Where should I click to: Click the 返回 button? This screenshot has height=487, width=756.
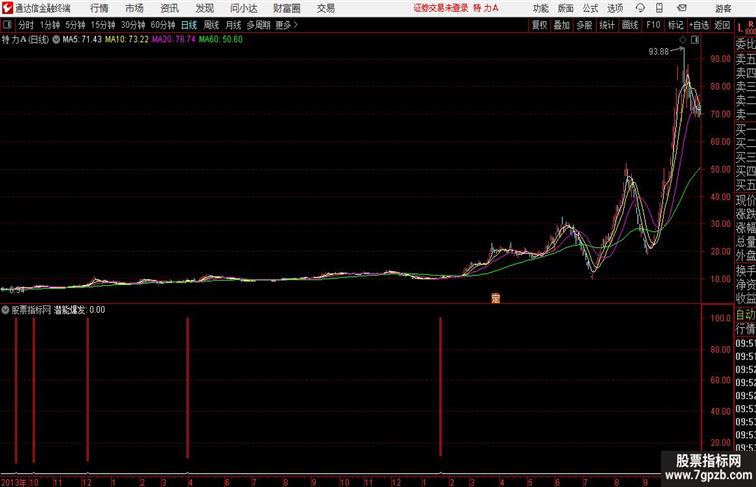(721, 25)
